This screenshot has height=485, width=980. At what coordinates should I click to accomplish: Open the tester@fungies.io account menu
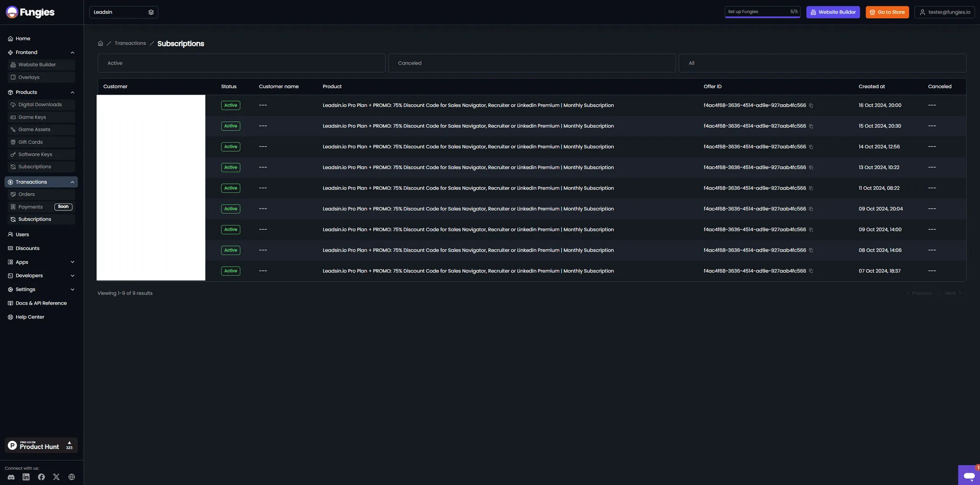(945, 12)
